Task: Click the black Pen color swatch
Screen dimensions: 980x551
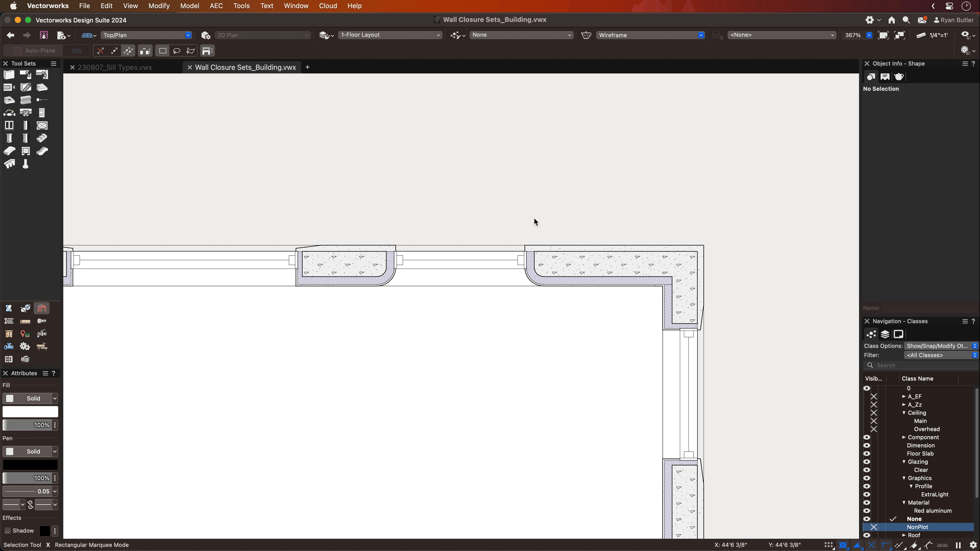Action: tap(30, 465)
